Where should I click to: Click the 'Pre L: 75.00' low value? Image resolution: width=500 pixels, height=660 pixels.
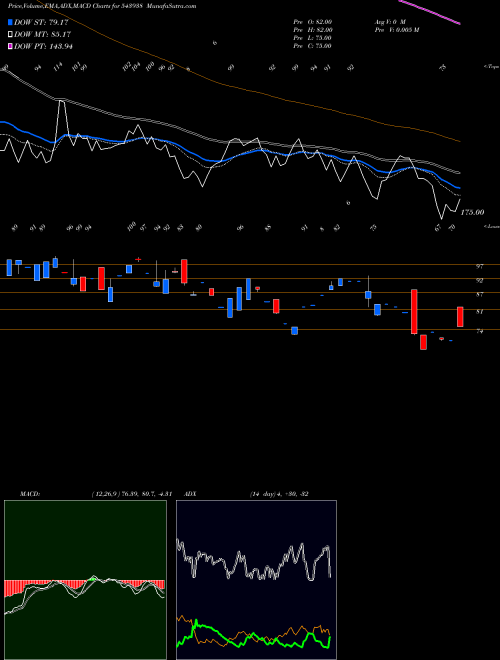312,38
